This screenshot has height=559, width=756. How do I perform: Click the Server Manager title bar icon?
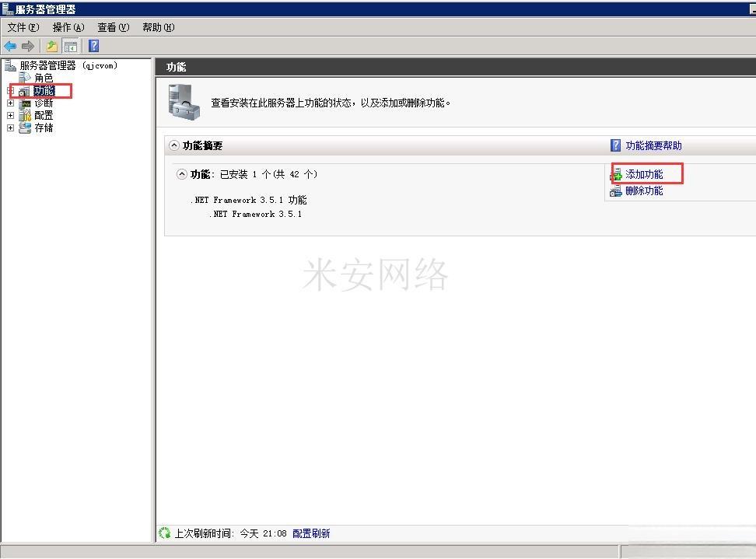[7, 9]
